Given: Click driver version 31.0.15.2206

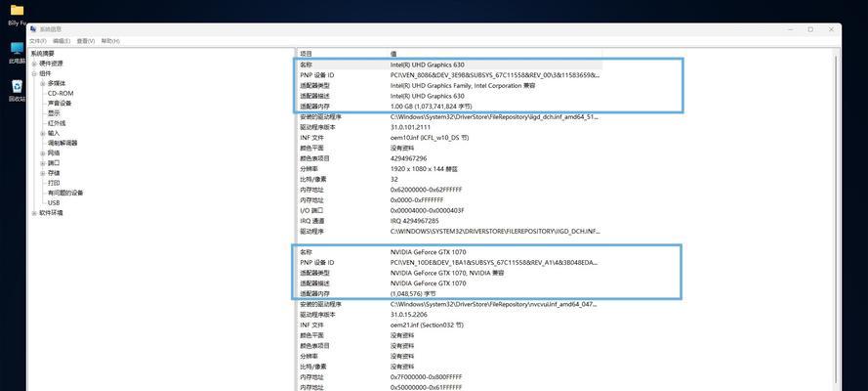Looking at the screenshot, I should pos(409,315).
